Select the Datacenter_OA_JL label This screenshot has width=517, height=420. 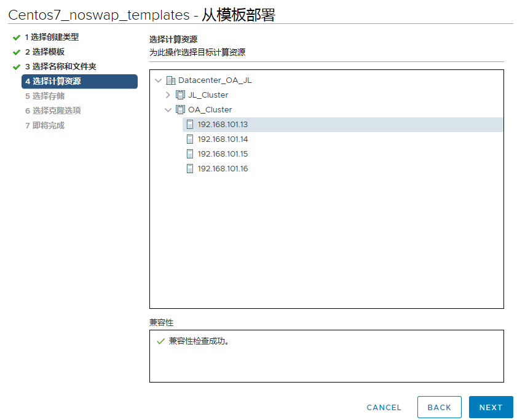click(215, 80)
